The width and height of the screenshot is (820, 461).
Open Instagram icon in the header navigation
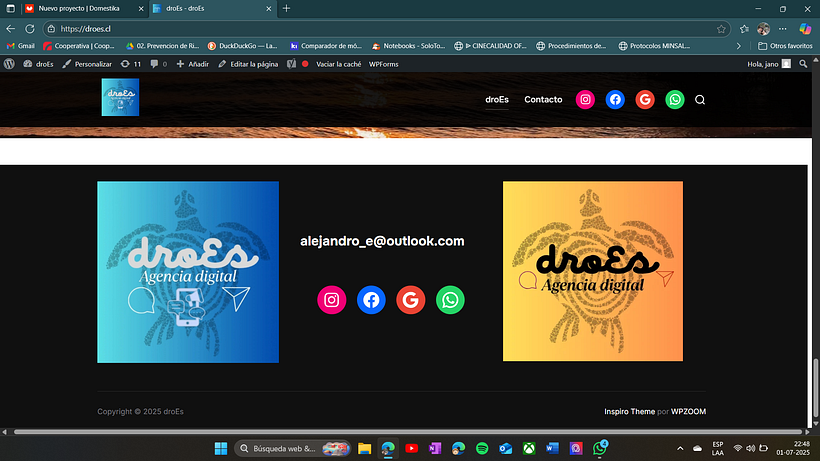(585, 99)
